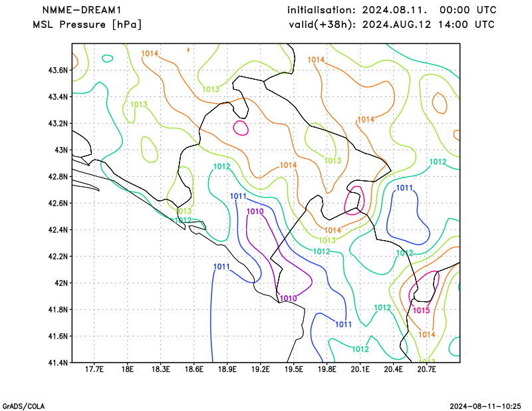Select the 43.4N latitude label
The width and height of the screenshot is (532, 411).
click(x=58, y=97)
